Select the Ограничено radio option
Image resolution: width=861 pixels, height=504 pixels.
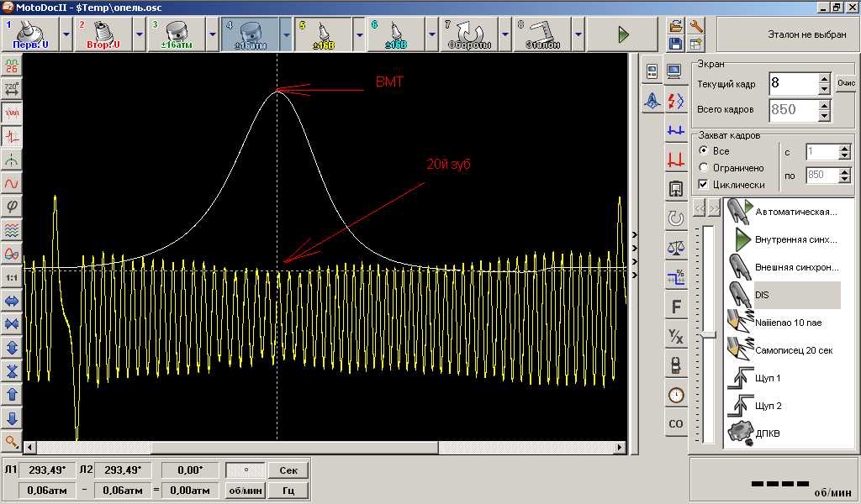(705, 168)
